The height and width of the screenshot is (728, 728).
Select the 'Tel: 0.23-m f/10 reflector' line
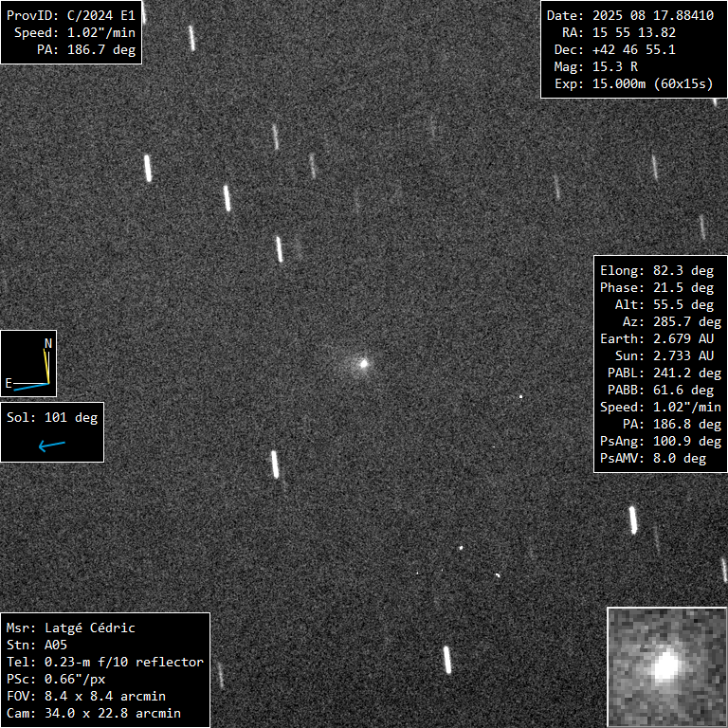(x=105, y=662)
